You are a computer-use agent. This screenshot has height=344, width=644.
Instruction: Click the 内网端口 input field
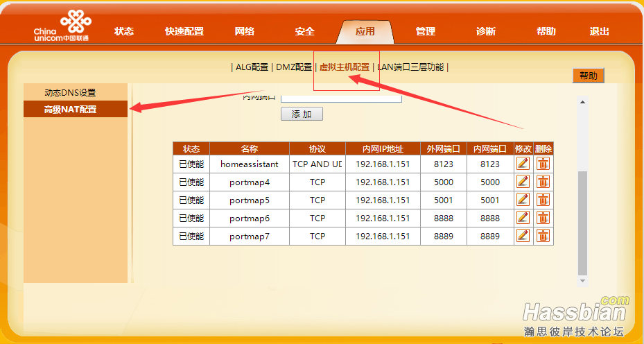tap(341, 98)
